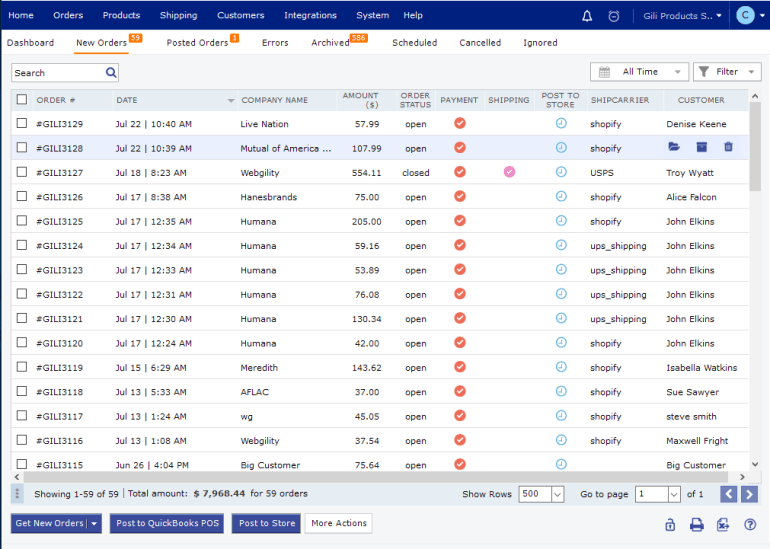Open help via question mark icon
This screenshot has width=770, height=549.
[x=750, y=524]
